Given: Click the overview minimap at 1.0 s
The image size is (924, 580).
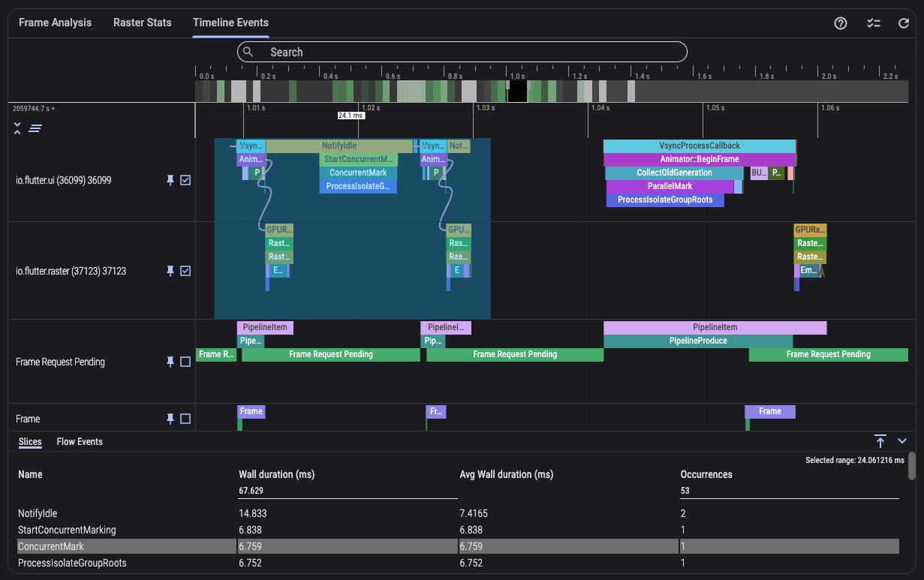Looking at the screenshot, I should pos(517,91).
